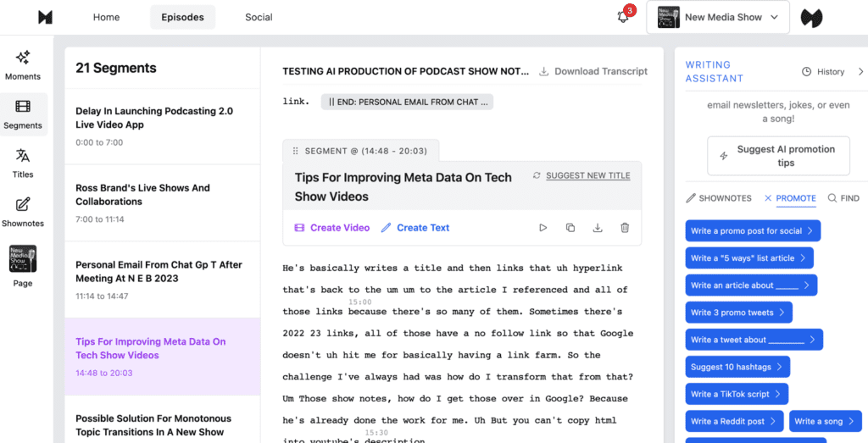
Task: Click the app logo in the top bar
Action: [45, 17]
